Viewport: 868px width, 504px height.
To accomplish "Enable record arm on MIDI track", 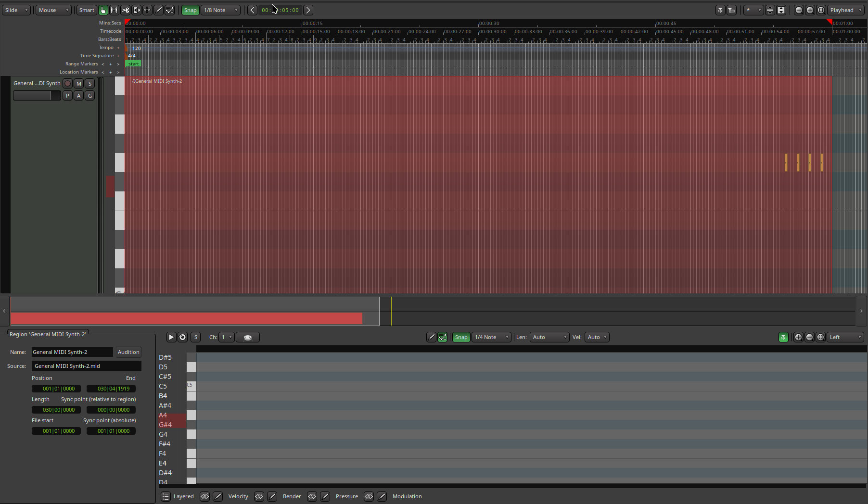I will (x=68, y=83).
